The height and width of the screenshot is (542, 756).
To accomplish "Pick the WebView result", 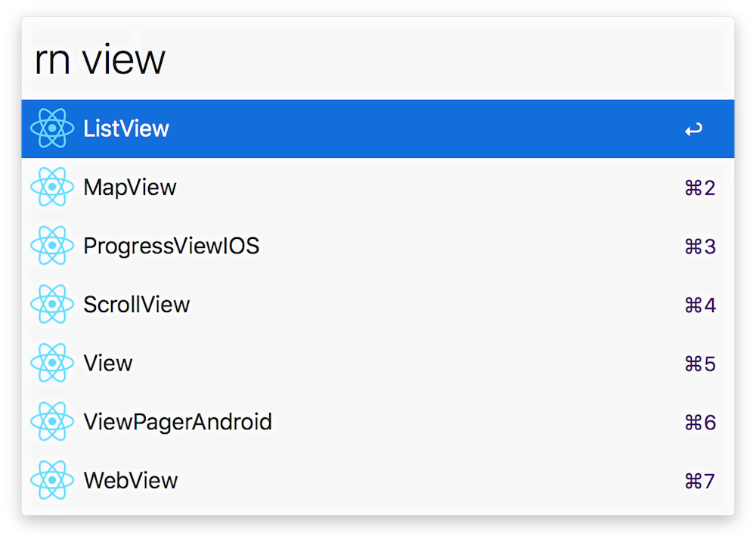I will [x=131, y=480].
